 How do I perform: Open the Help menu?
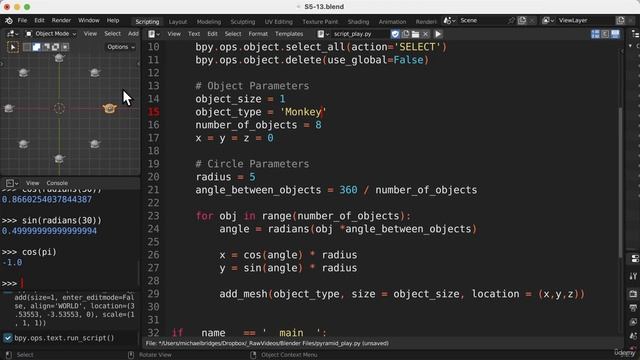click(113, 20)
